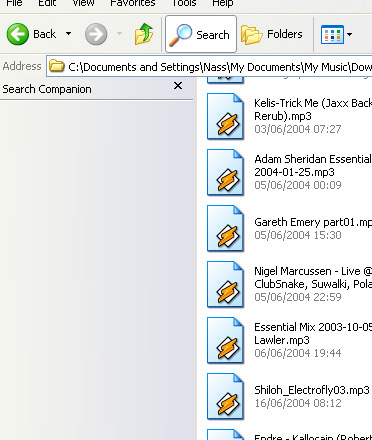
Task: Open the Tools menu
Action: pyautogui.click(x=184, y=3)
